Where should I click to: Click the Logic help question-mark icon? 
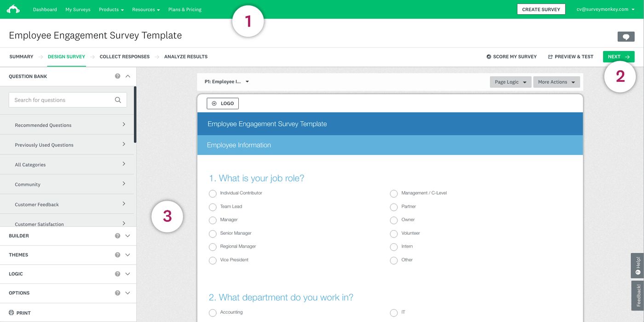pos(118,274)
